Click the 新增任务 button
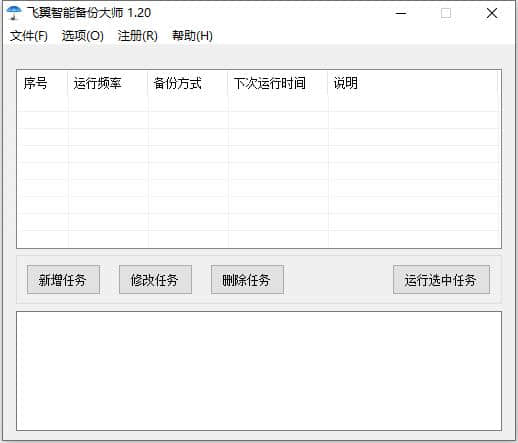518x443 pixels. (x=63, y=280)
